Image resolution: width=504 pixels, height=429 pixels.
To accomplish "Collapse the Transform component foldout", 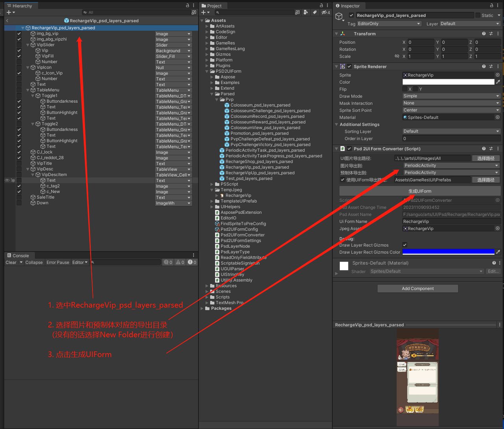I will point(336,34).
